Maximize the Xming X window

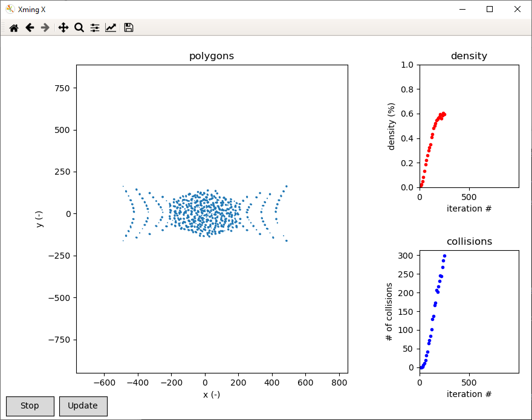(x=490, y=9)
